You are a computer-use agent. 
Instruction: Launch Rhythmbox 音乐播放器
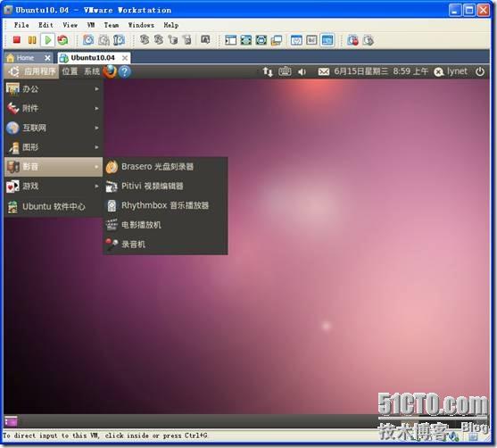(x=165, y=205)
